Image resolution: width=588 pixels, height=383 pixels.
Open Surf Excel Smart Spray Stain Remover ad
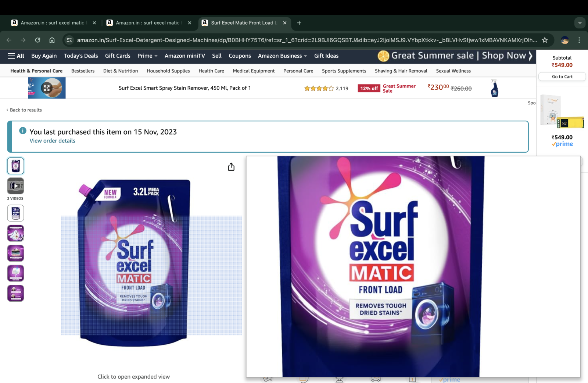tap(185, 88)
